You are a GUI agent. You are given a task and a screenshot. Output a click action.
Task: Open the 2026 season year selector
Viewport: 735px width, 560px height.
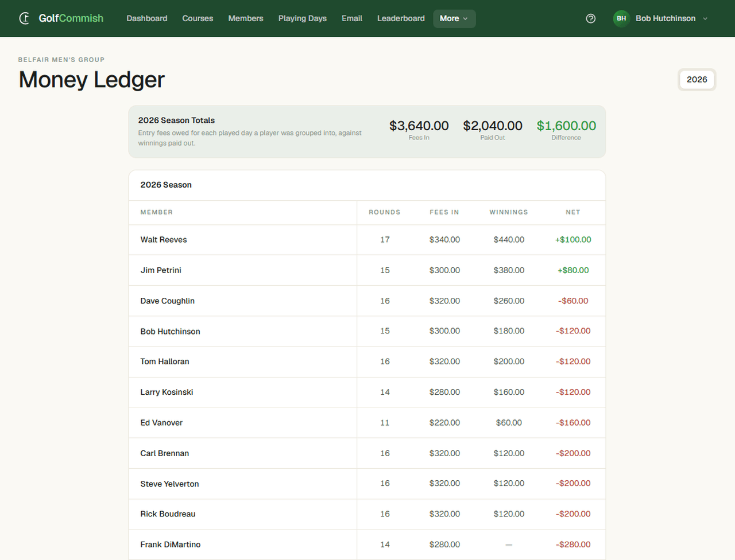(697, 80)
